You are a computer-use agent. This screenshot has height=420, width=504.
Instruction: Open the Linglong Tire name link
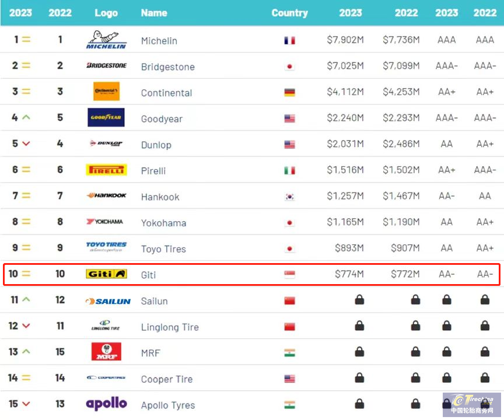[x=170, y=327]
